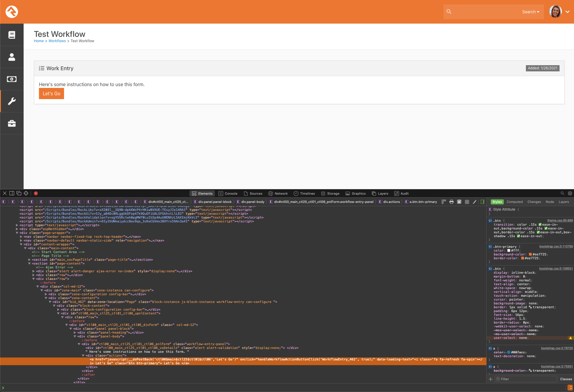Click the red issues badge in inspector toolbar
574x392 pixels.
36,193
